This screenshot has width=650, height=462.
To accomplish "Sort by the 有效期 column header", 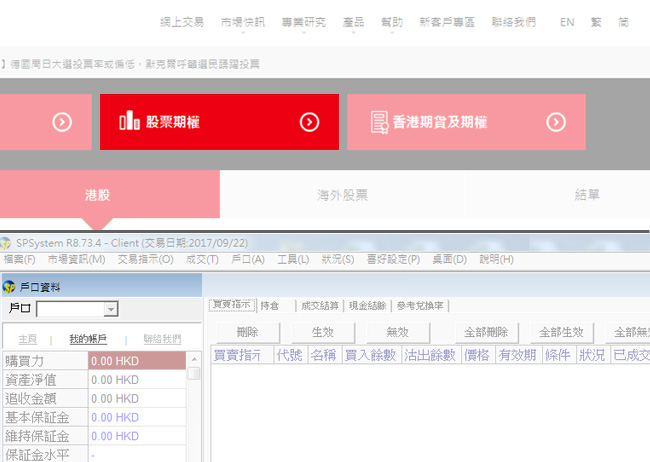I will [518, 355].
